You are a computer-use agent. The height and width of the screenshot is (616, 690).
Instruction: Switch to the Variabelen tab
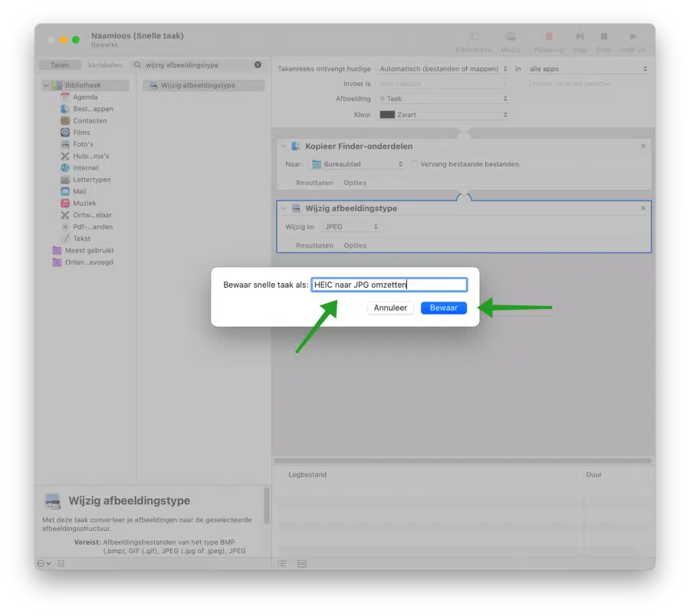(x=104, y=64)
